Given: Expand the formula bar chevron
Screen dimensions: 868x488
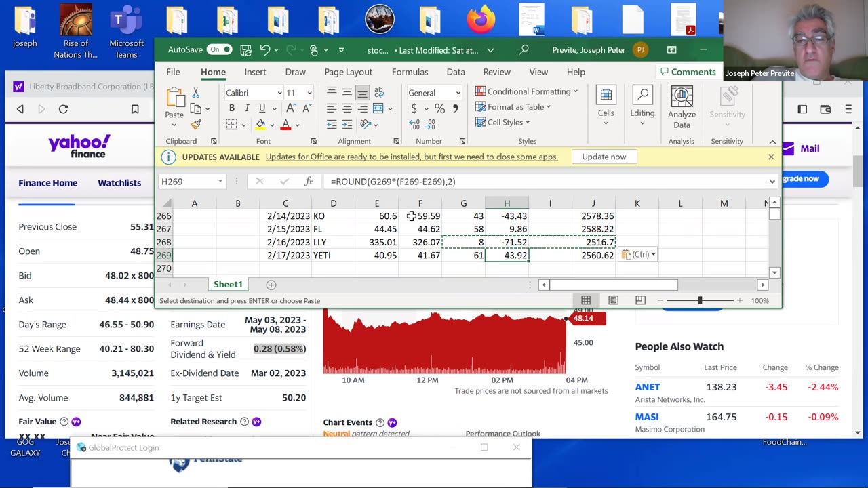Looking at the screenshot, I should coord(772,181).
